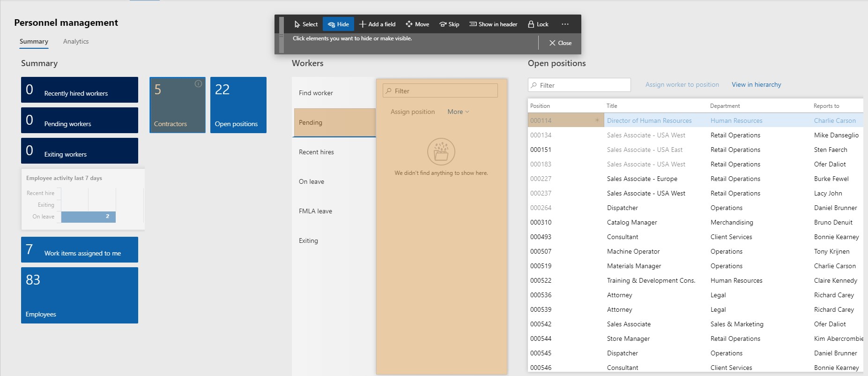Switch to the Analytics tab
868x376 pixels.
76,41
